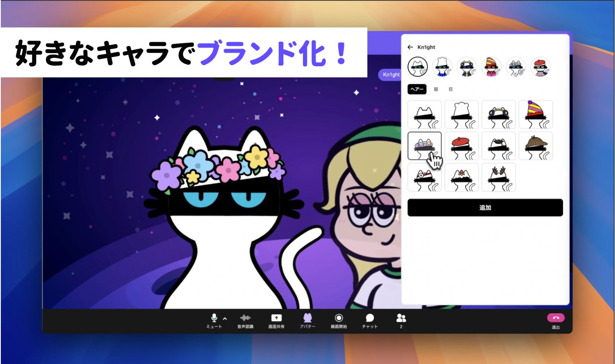Go back using arrow beside Kn1ght

tap(410, 47)
